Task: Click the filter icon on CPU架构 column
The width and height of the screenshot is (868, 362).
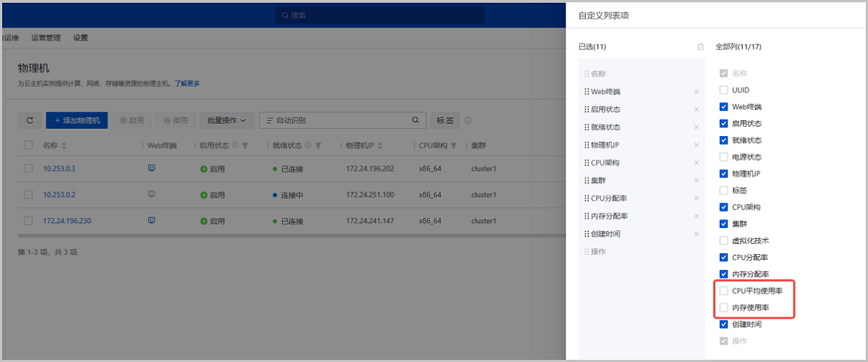Action: [454, 146]
